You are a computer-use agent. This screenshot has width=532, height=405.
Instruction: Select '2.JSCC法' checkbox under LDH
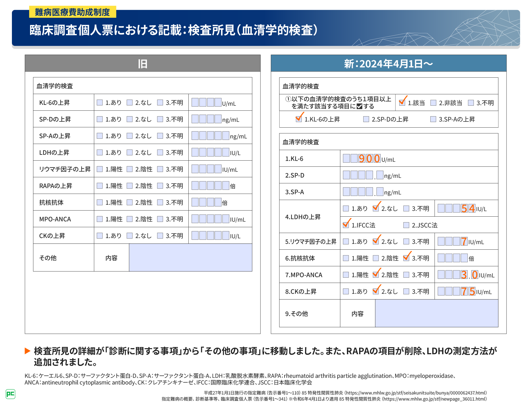click(x=406, y=225)
